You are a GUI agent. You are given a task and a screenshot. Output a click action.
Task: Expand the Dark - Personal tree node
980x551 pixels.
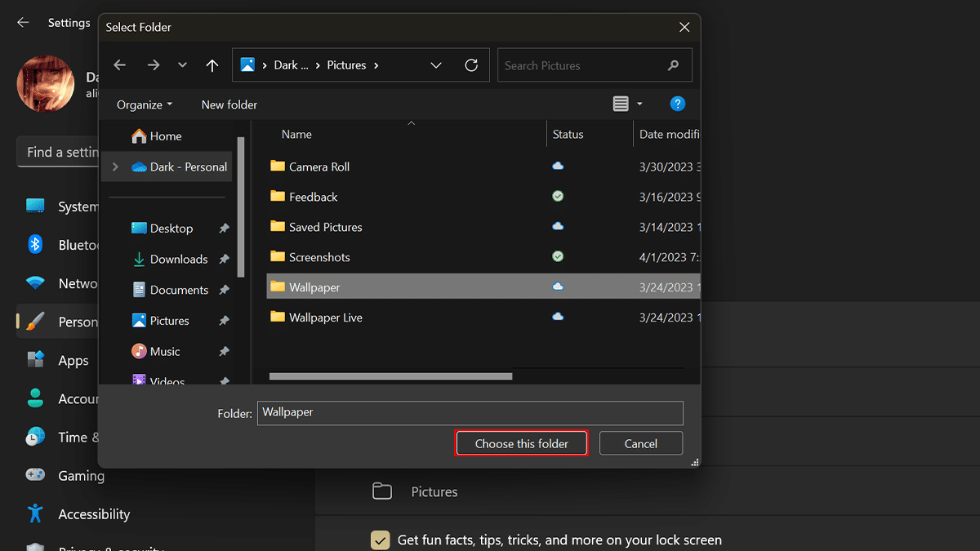(115, 167)
